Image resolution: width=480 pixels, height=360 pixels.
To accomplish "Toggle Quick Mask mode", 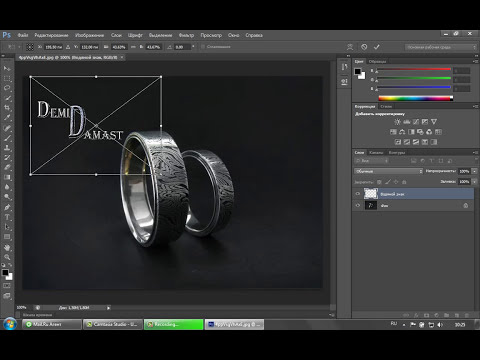I will pyautogui.click(x=7, y=286).
